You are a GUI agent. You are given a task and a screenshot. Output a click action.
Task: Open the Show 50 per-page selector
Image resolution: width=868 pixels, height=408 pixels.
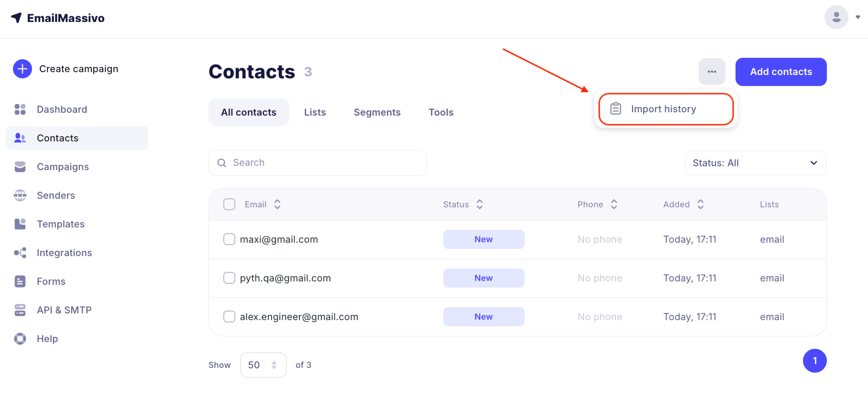click(x=263, y=365)
